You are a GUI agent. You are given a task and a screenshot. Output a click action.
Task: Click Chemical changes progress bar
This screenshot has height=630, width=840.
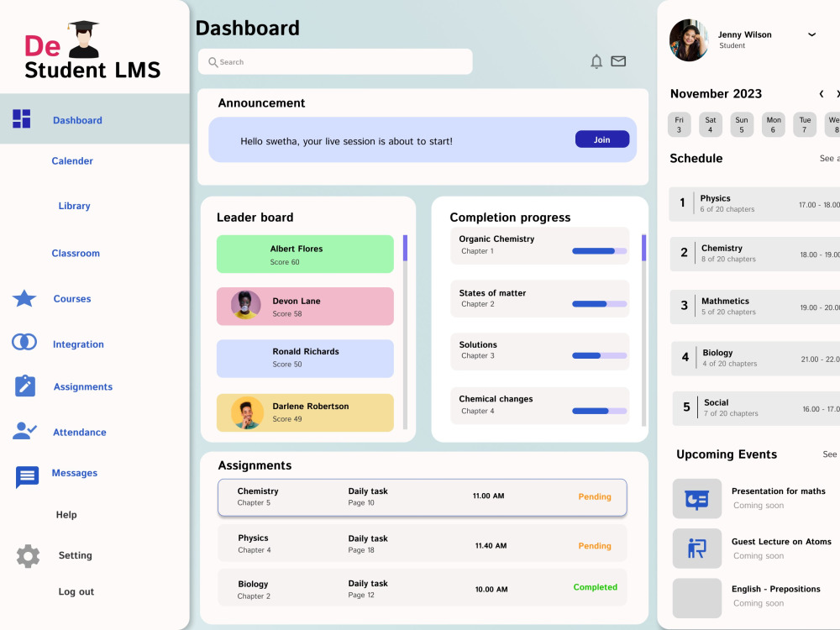(x=600, y=411)
